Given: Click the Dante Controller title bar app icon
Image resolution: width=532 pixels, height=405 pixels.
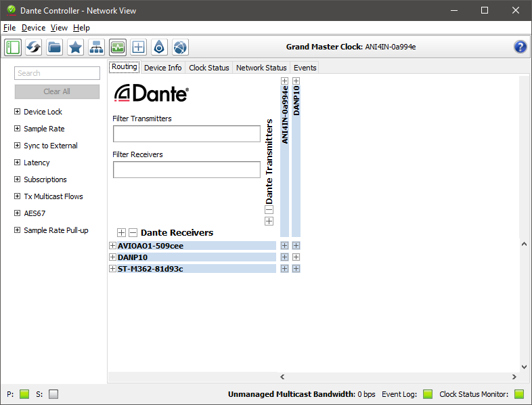Looking at the screenshot, I should pos(12,10).
